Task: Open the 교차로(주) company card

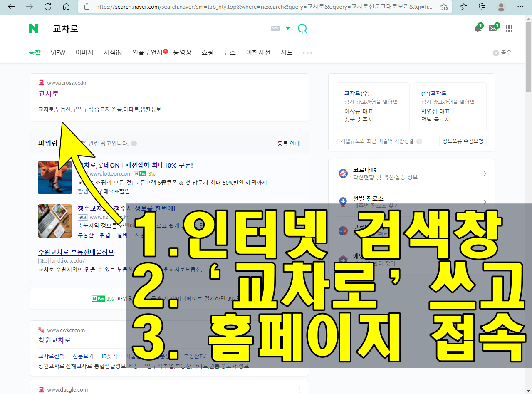Action: (373, 107)
